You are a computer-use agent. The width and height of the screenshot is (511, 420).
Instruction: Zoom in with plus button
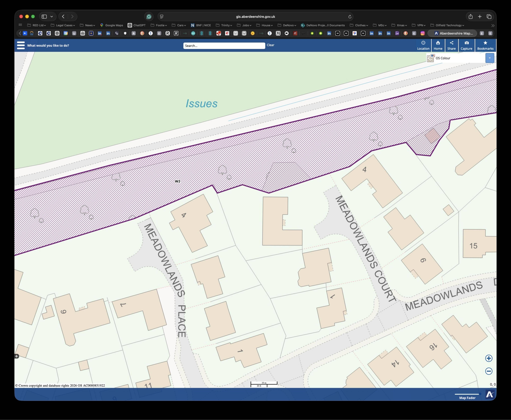click(x=489, y=358)
